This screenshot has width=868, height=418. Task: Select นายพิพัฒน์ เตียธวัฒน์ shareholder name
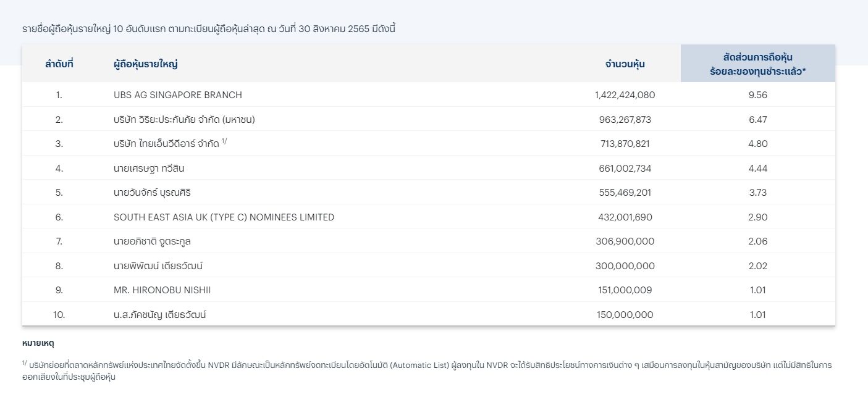(158, 266)
